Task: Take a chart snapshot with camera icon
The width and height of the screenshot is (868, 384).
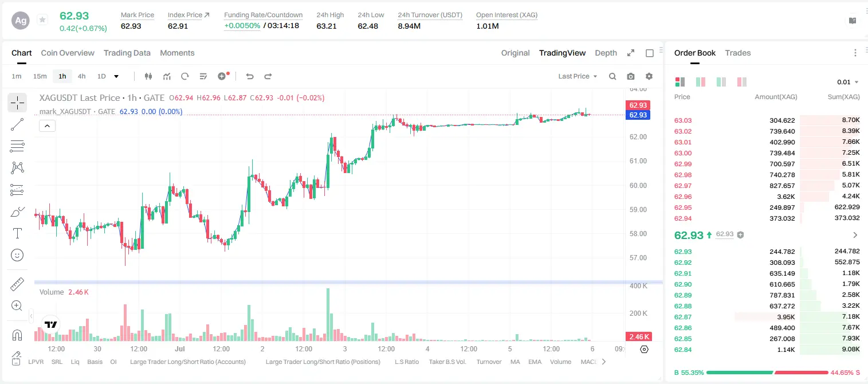Action: click(631, 76)
